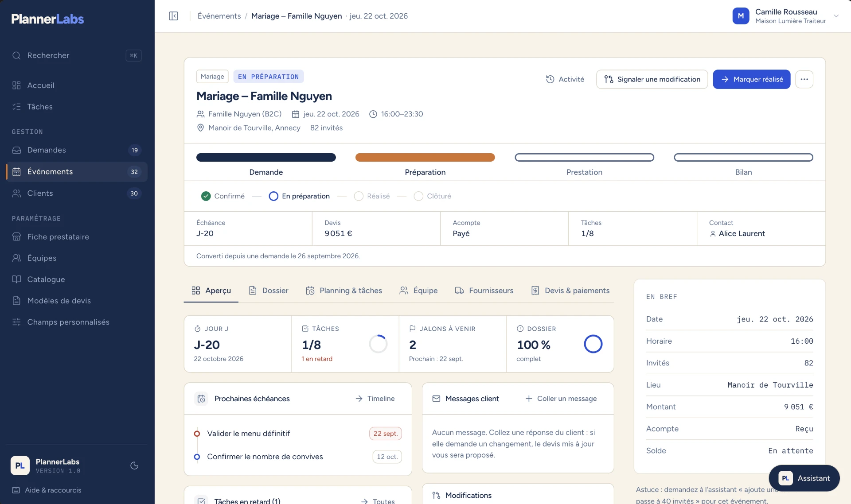Click the orange Préparation progress bar
The width and height of the screenshot is (851, 504).
tap(425, 157)
